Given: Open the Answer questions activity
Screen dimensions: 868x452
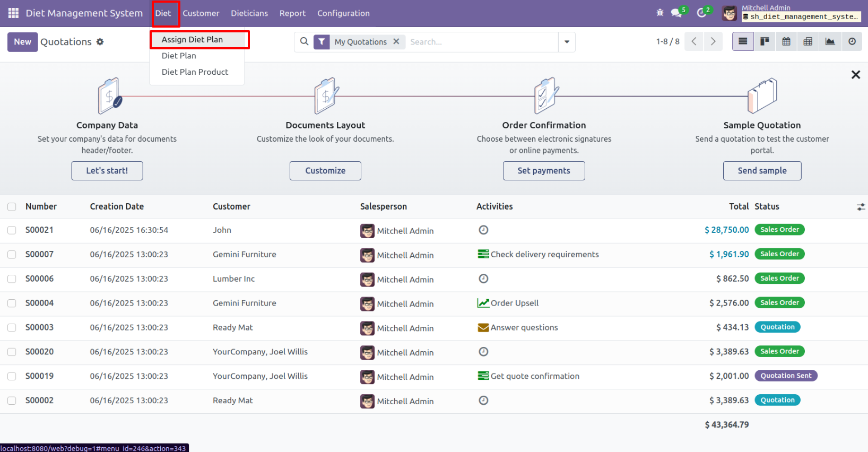Looking at the screenshot, I should coord(518,328).
